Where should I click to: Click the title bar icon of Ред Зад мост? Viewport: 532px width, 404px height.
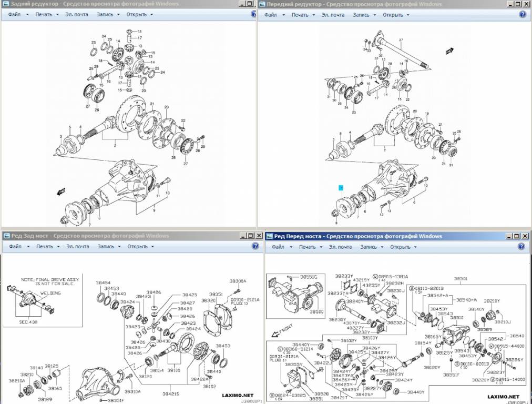pyautogui.click(x=6, y=236)
